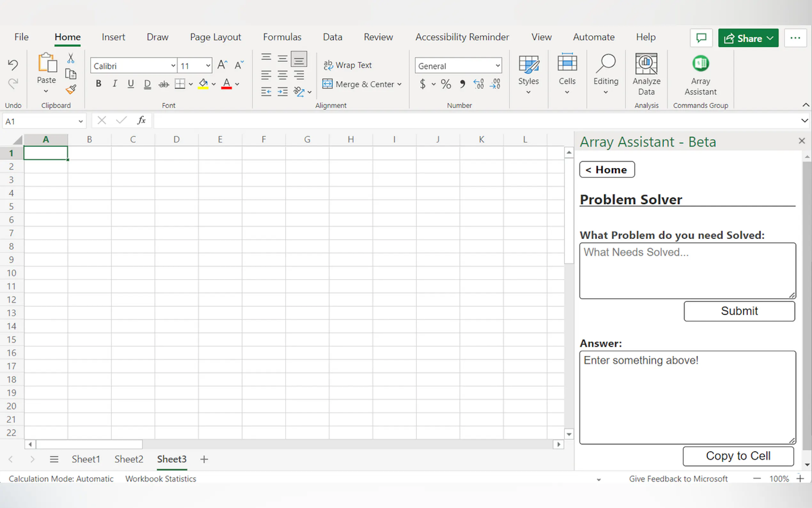This screenshot has width=812, height=508.
Task: Expand the General number format dropdown
Action: coord(497,66)
